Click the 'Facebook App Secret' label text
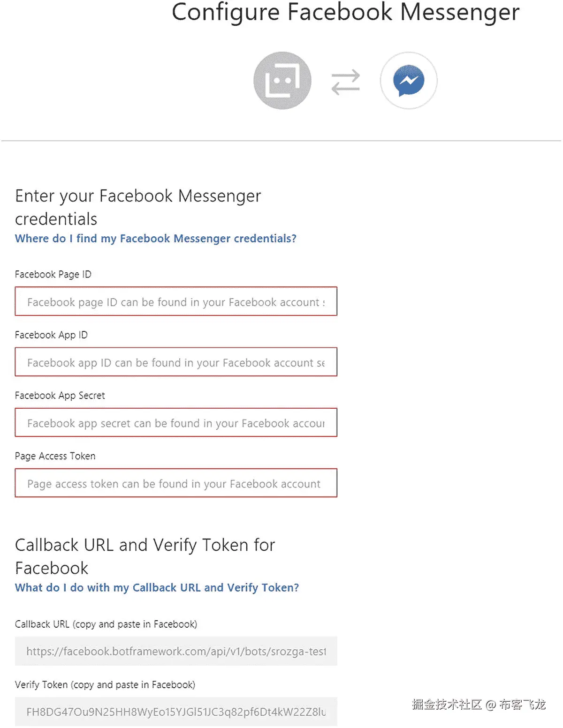This screenshot has width=563, height=728. tap(60, 395)
